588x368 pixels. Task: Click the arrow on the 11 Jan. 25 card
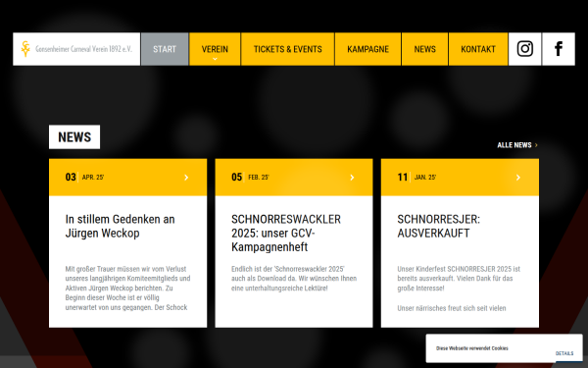[518, 178]
